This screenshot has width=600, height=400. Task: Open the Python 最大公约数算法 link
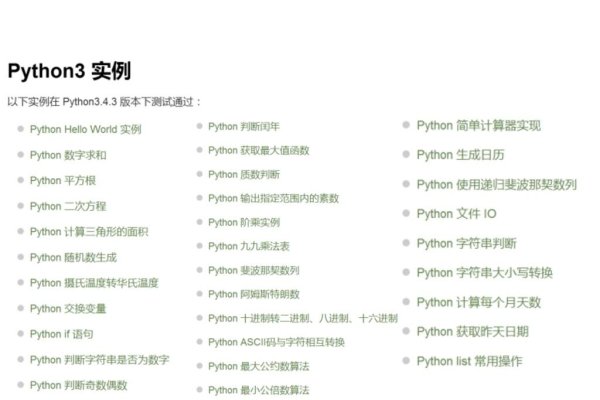pos(259,366)
